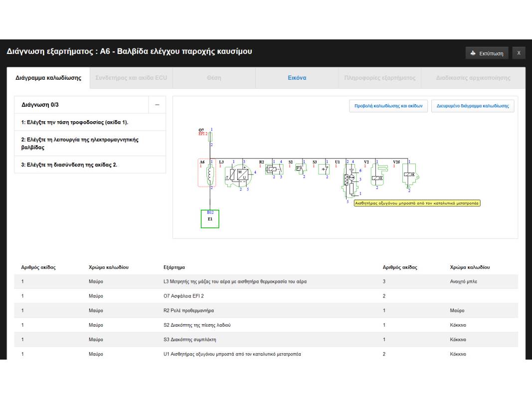Open the Πληροφορίες εξαρτήματος tab

coord(379,78)
